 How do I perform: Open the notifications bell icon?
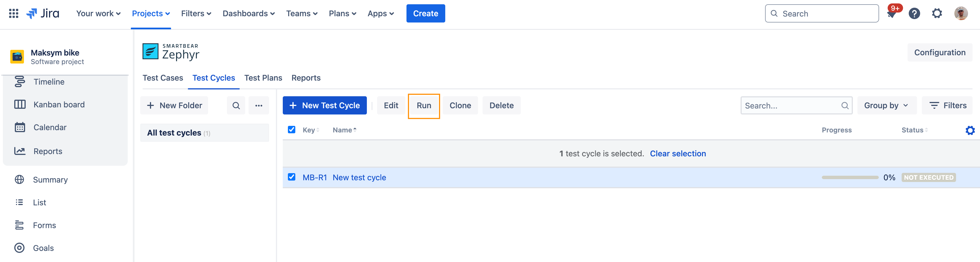pos(891,14)
